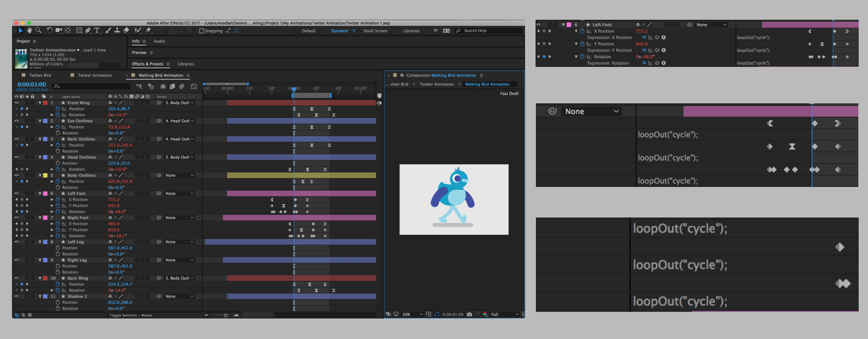The width and height of the screenshot is (868, 339).
Task: Click the yellow label color of Body Outlines
Action: (x=45, y=175)
